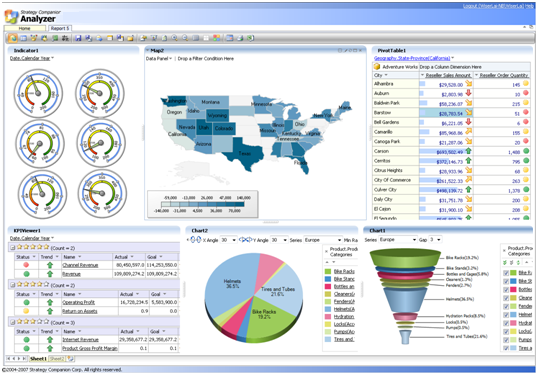Select the Barstow sales amount cell
Screen dimensions: 538x375
[x=446, y=113]
